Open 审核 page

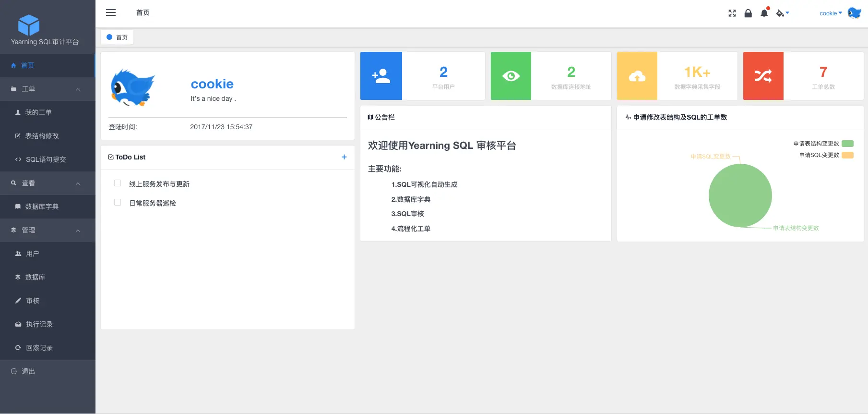pos(48,301)
